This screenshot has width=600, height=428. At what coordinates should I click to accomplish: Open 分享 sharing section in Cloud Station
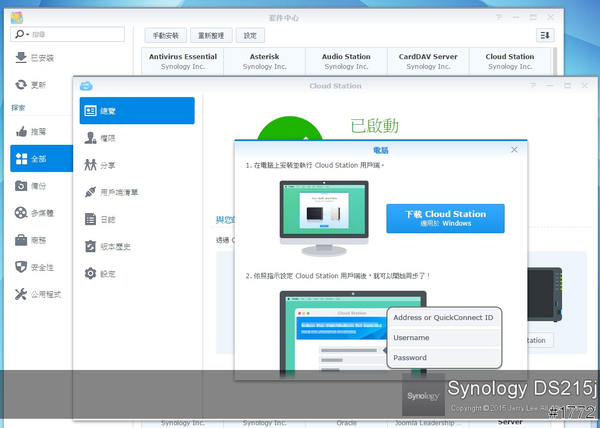tap(136, 164)
